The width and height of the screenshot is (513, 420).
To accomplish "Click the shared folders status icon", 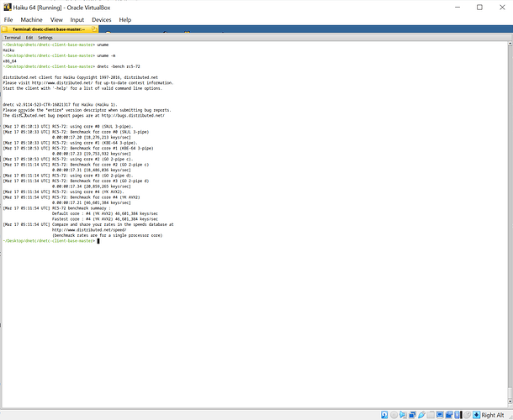I will [431, 415].
